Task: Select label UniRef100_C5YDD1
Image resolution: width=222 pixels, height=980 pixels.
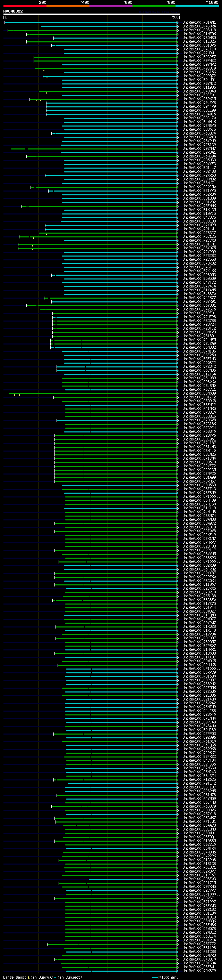Action: (x=199, y=305)
